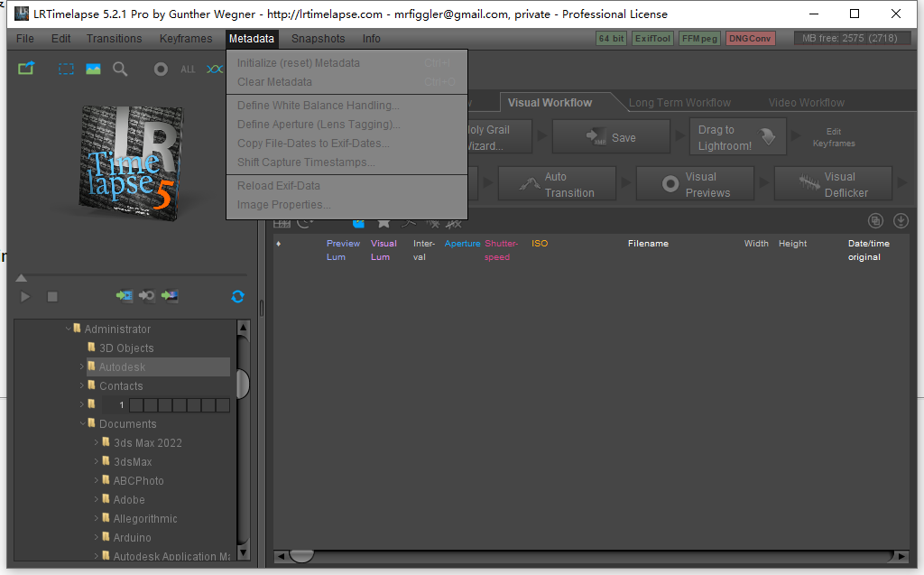Viewport: 924px width, 575px height.
Task: Click the magnifying glass zoom icon
Action: coord(120,69)
